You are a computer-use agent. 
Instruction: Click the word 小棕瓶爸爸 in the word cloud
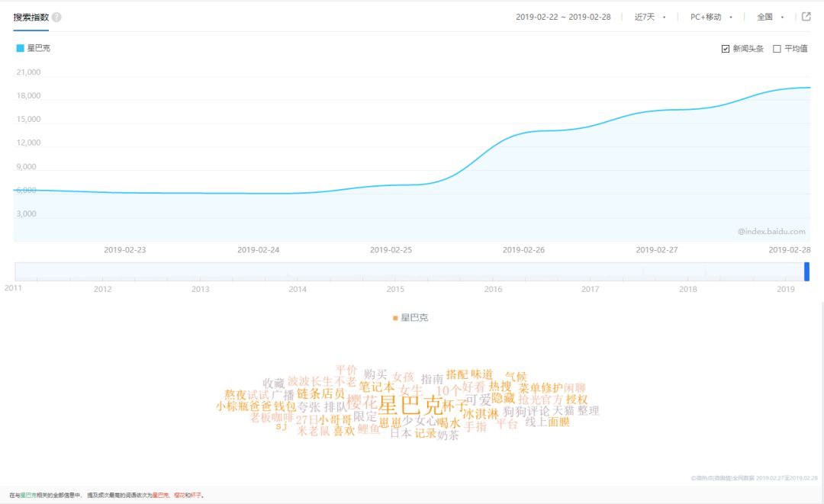point(244,406)
